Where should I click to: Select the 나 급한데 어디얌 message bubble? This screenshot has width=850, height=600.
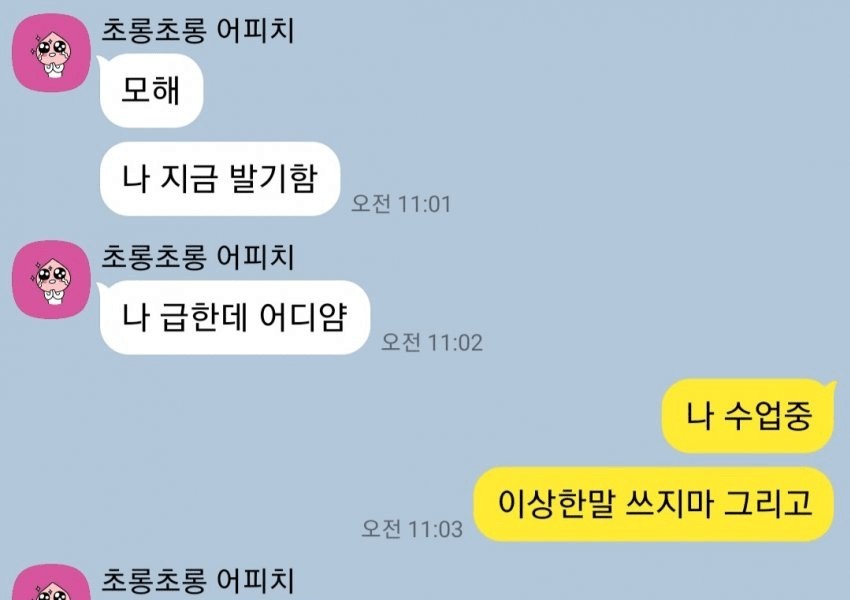235,318
